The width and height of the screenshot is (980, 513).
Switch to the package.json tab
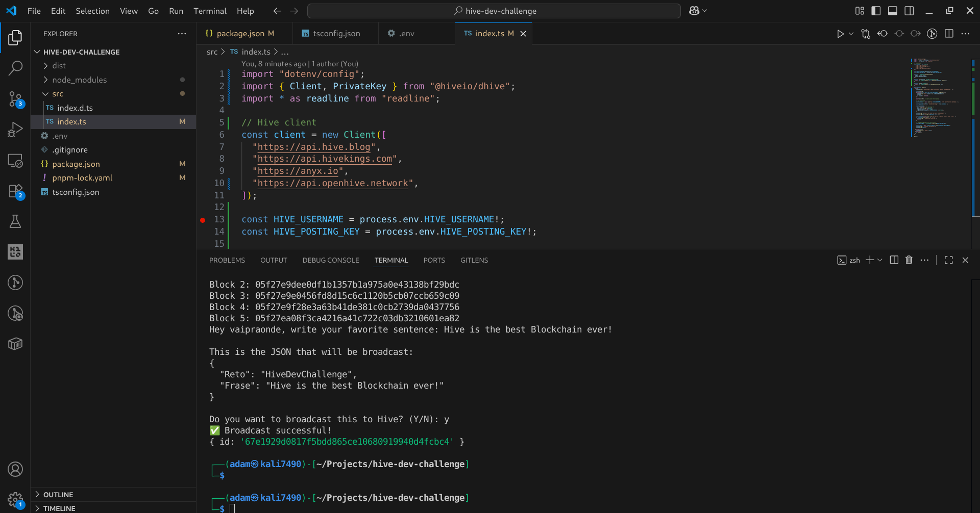240,34
